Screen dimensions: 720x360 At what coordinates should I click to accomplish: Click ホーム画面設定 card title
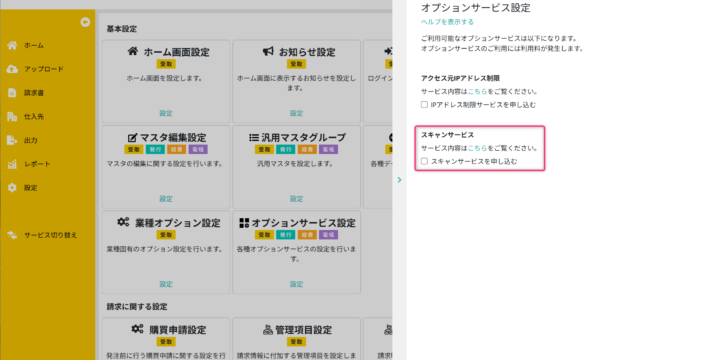click(x=177, y=52)
